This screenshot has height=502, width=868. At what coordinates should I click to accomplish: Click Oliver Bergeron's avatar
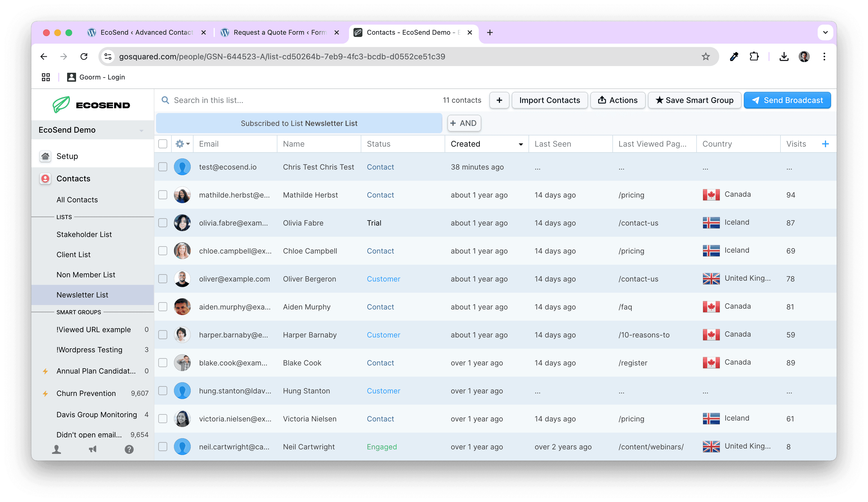(182, 279)
